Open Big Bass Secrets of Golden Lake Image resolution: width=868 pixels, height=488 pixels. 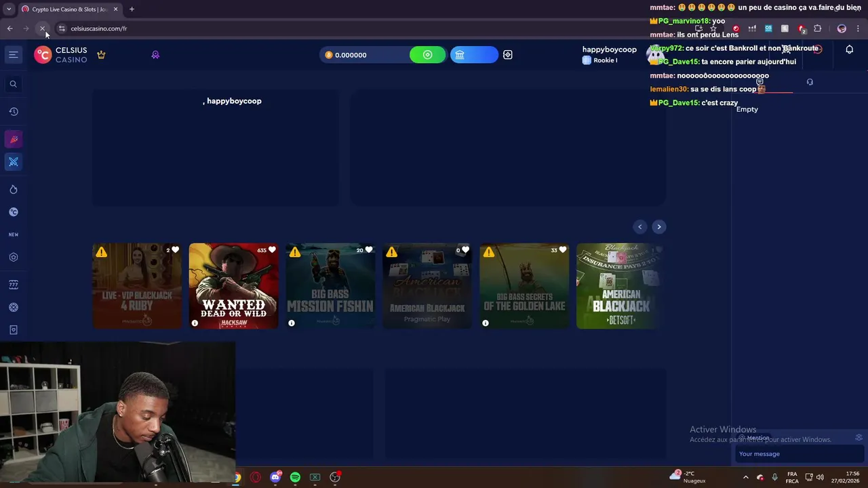coord(524,286)
